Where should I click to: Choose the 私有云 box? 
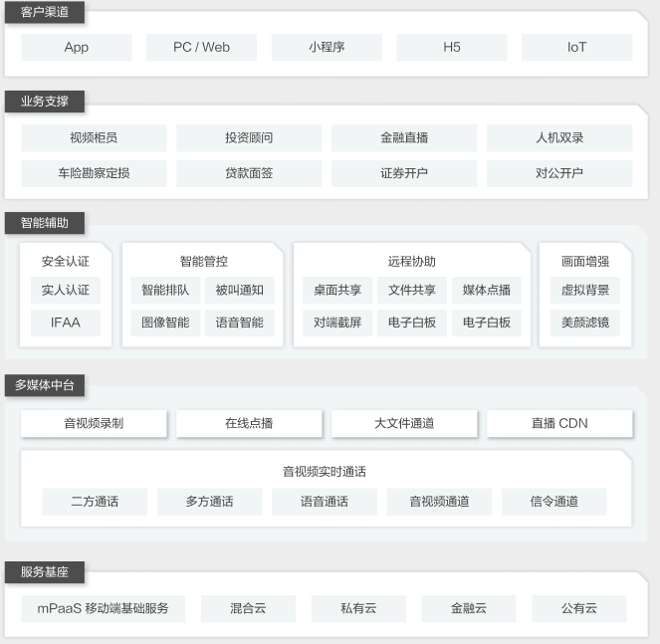click(x=358, y=608)
